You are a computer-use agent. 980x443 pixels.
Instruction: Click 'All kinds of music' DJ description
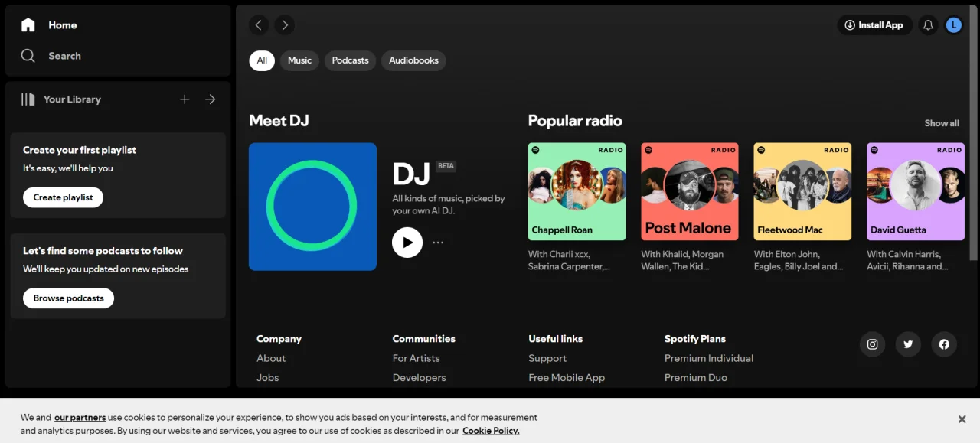click(449, 204)
